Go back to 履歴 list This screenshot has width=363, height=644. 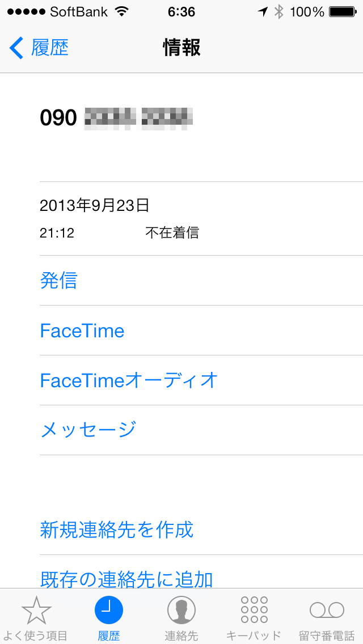[x=49, y=48]
